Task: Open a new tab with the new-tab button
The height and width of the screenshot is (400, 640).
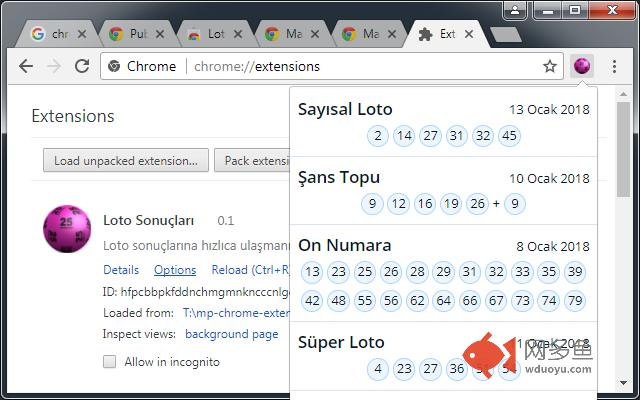Action: 506,35
